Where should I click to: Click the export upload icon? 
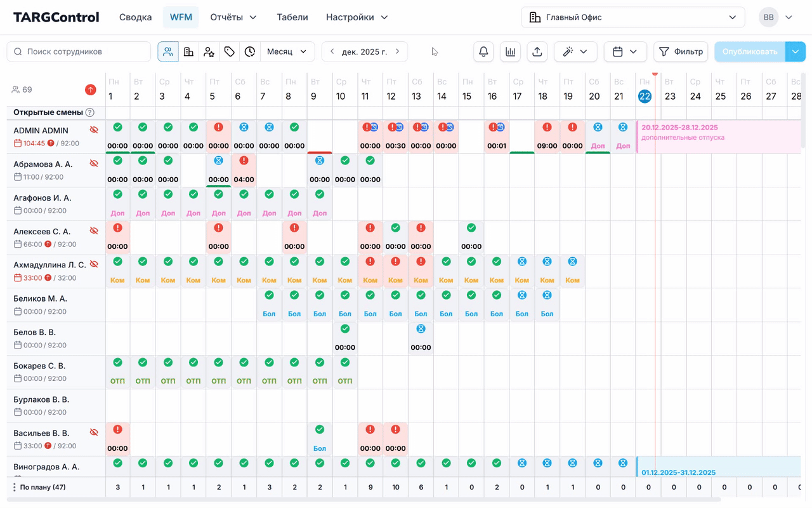coord(537,52)
